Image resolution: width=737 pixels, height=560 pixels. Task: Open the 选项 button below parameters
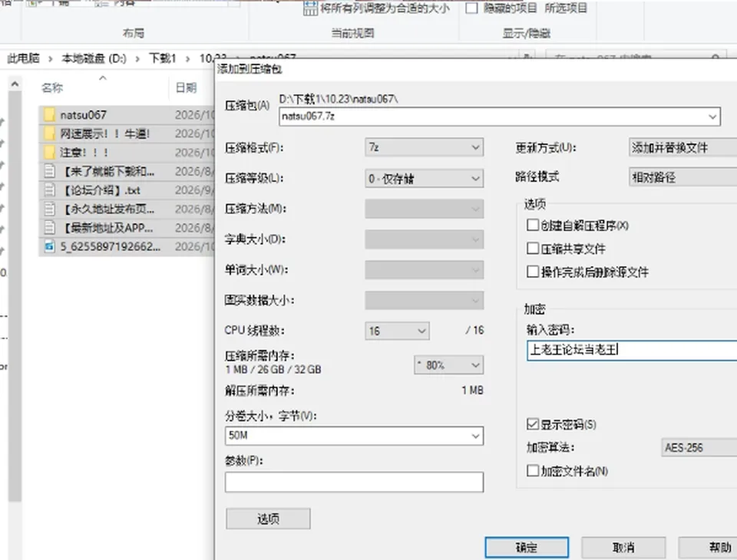[x=268, y=519]
